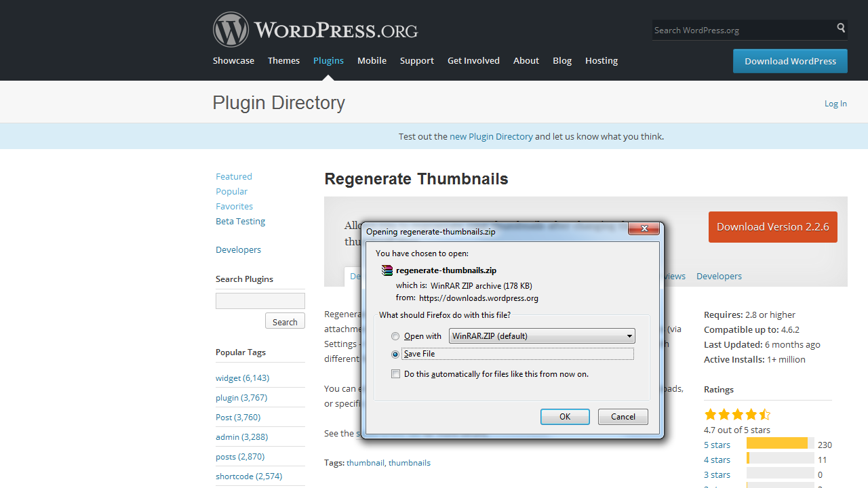The height and width of the screenshot is (488, 868).
Task: Open the 4 stars ratings link
Action: point(717,460)
